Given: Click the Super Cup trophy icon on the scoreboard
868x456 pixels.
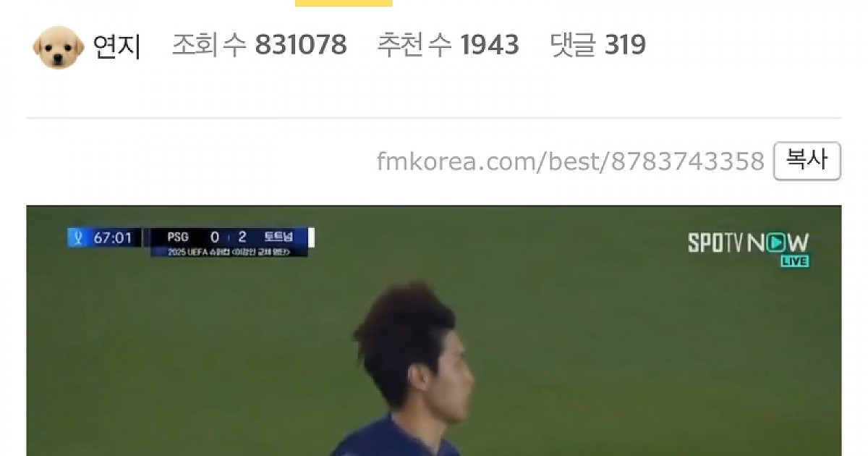Looking at the screenshot, I should point(78,237).
